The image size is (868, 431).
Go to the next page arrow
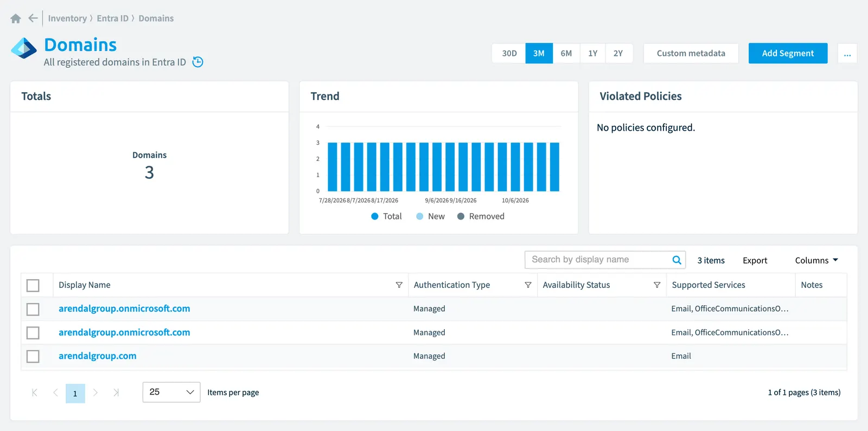(x=95, y=393)
